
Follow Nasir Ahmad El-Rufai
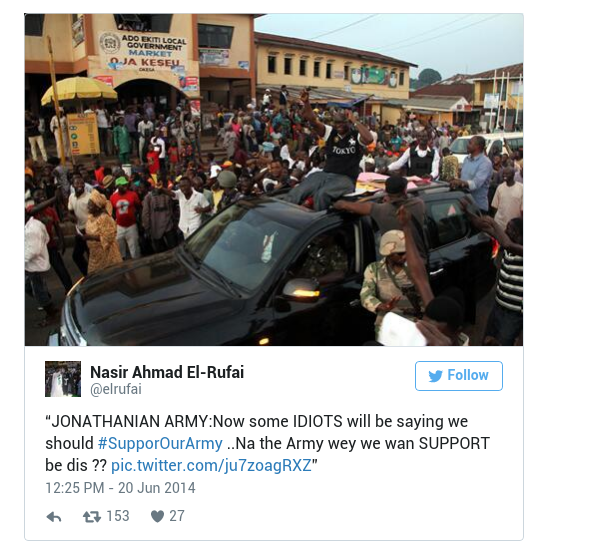[x=459, y=376]
